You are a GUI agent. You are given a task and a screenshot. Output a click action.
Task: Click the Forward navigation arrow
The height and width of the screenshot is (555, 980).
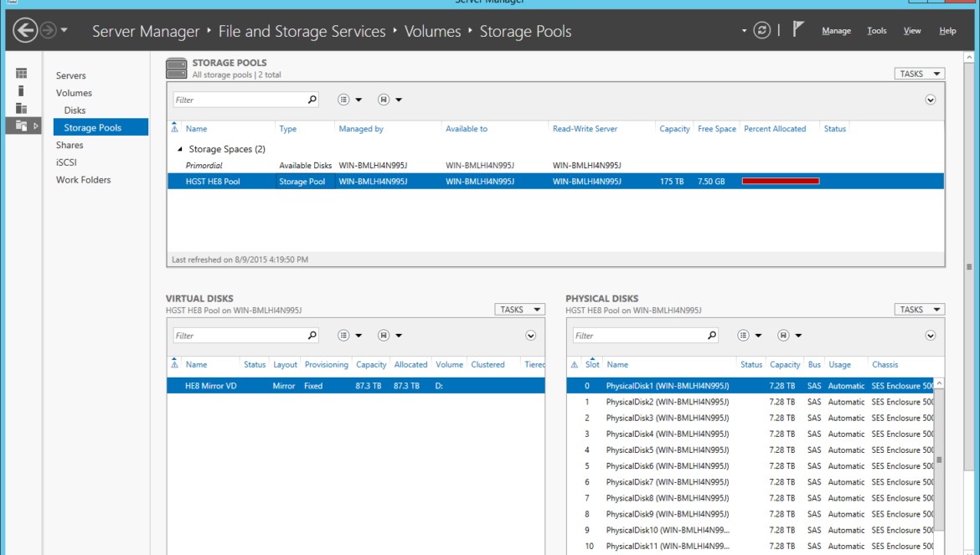(x=48, y=30)
